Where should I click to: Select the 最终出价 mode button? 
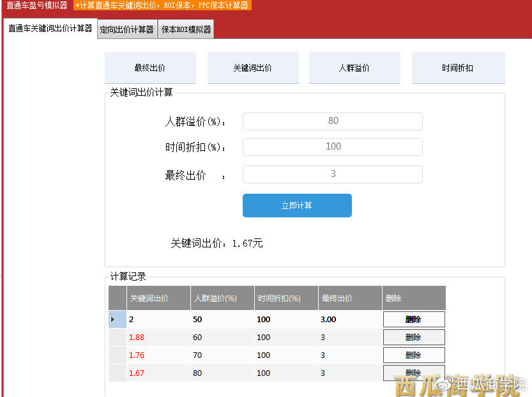tap(150, 67)
